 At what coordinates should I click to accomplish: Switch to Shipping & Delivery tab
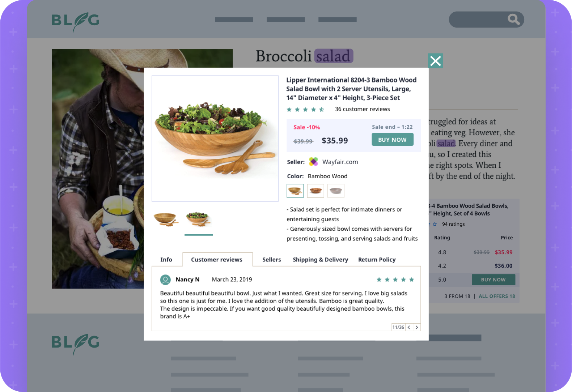(x=320, y=260)
